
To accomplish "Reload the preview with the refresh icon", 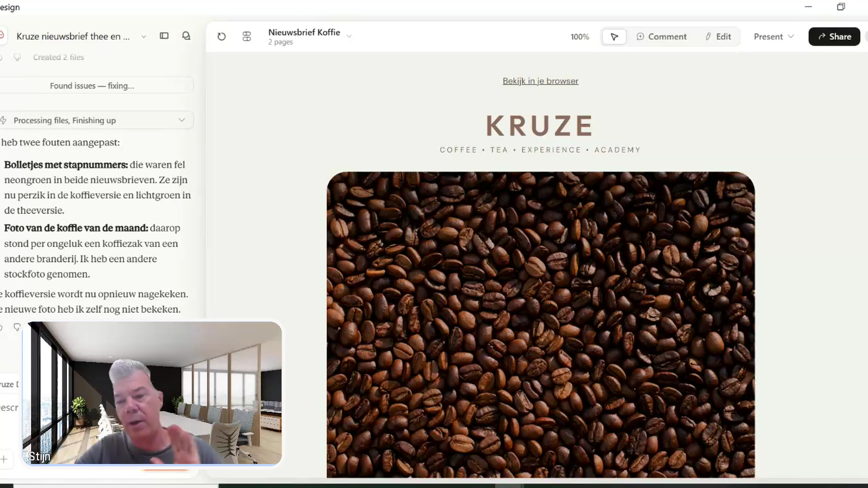I will 221,36.
